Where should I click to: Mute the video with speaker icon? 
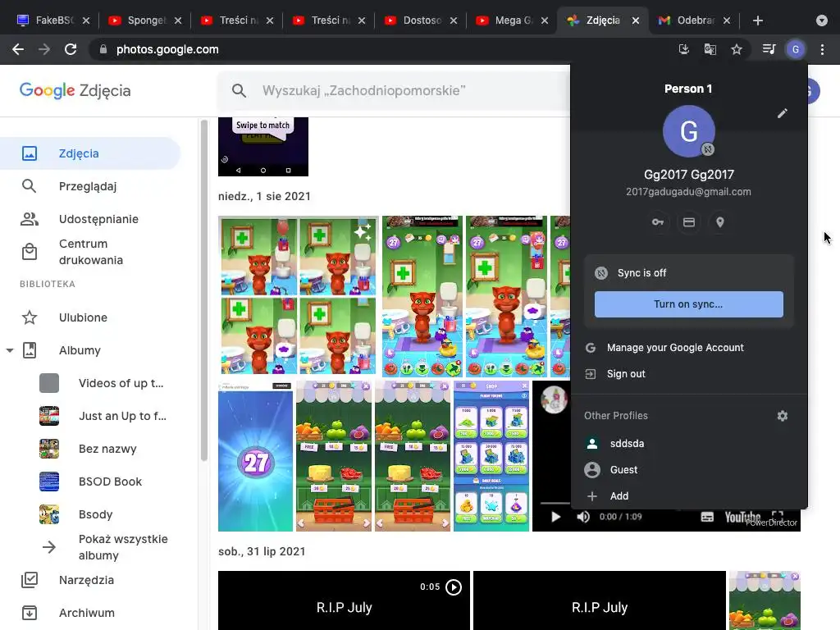pyautogui.click(x=583, y=517)
